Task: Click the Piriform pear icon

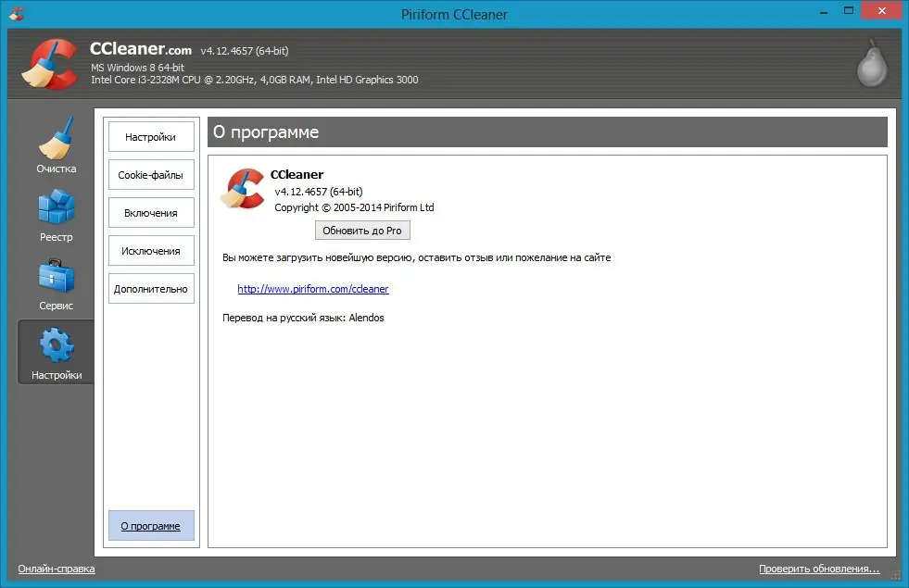Action: click(872, 63)
